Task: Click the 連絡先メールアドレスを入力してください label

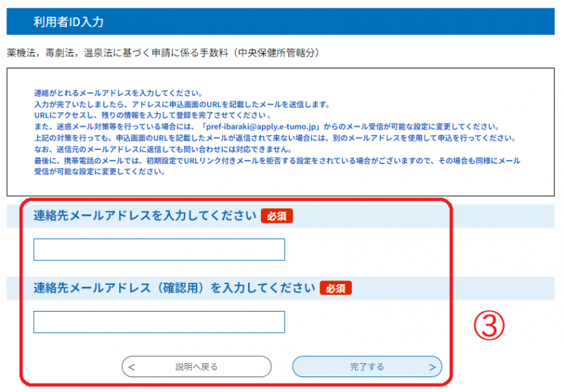Action: [x=145, y=216]
